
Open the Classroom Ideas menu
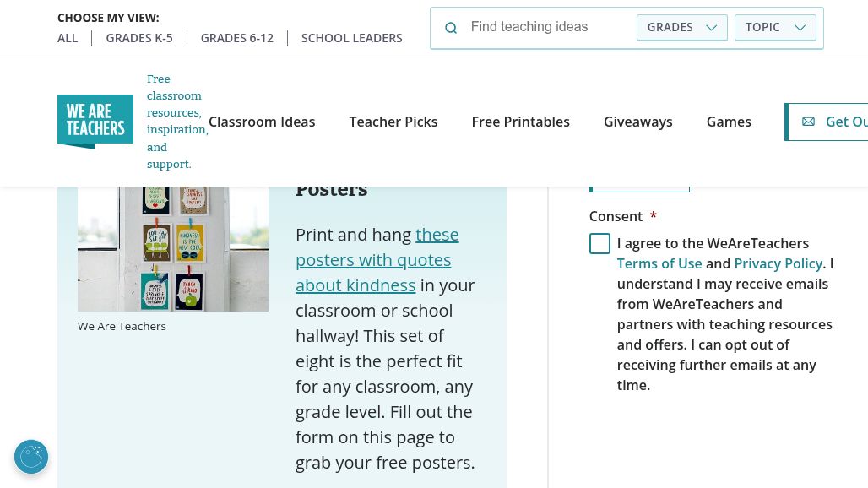coord(262,122)
